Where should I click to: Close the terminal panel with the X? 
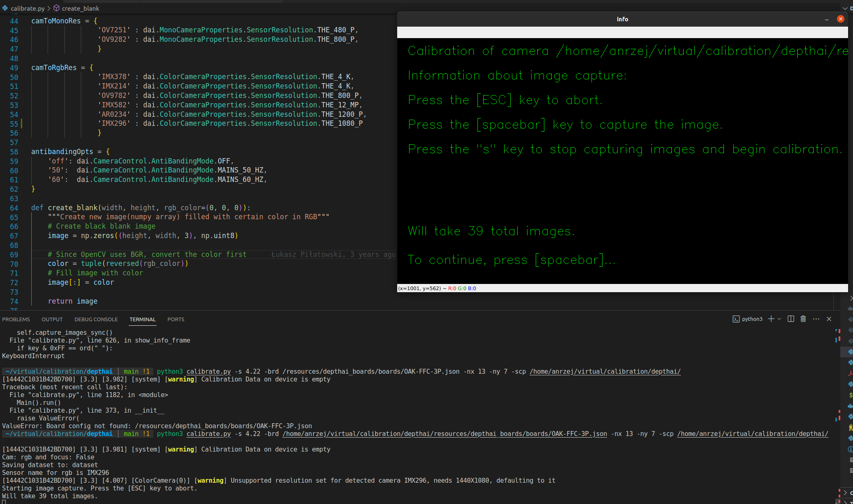829,319
